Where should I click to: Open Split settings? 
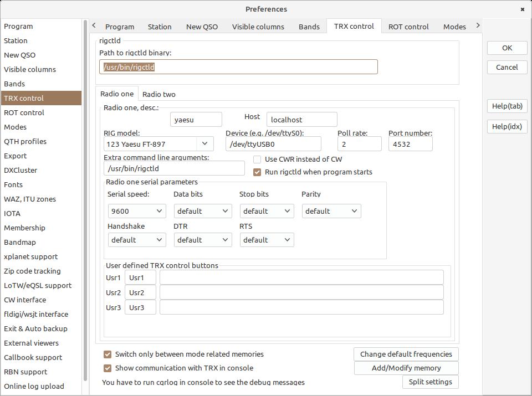430,382
